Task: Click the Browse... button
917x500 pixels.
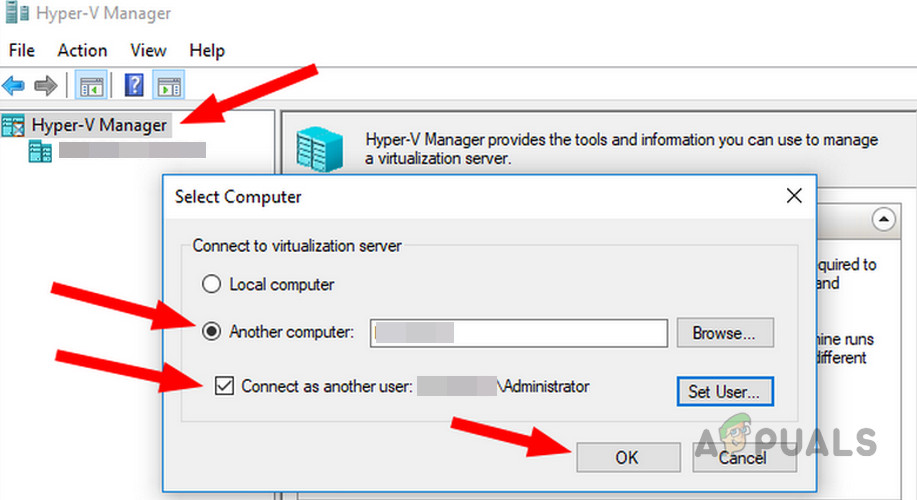Action: pyautogui.click(x=725, y=333)
